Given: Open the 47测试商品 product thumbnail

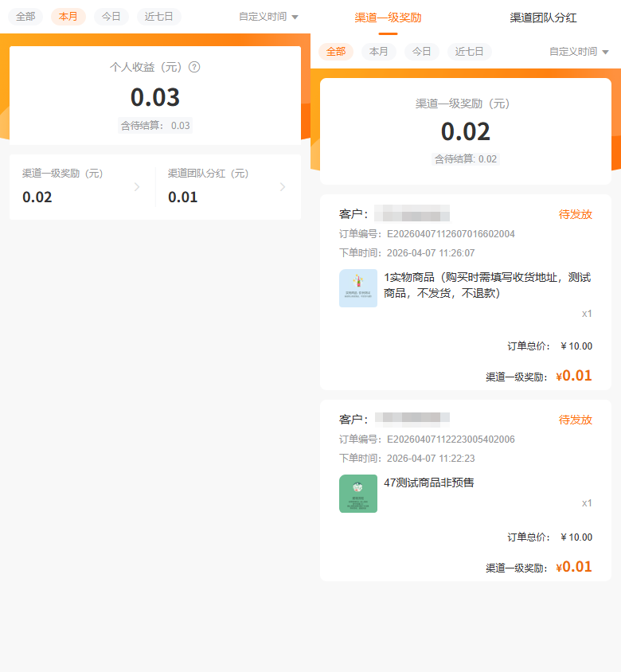Looking at the screenshot, I should (x=358, y=494).
